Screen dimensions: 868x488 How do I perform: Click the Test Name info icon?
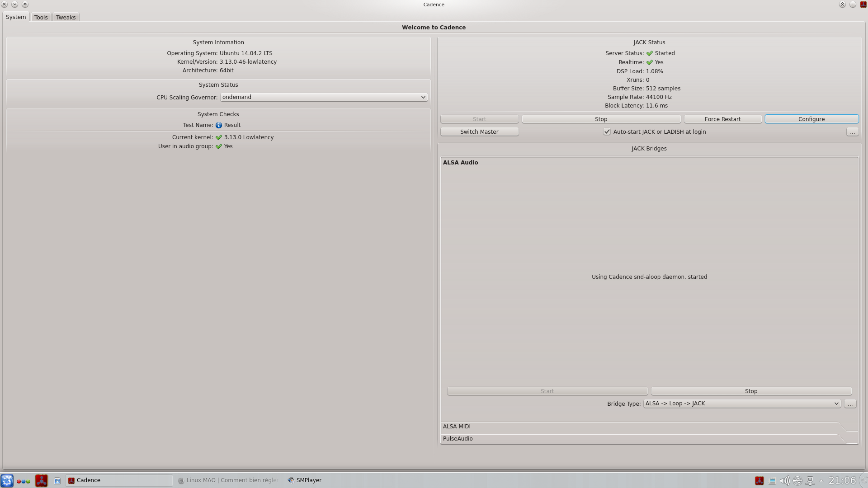(219, 125)
